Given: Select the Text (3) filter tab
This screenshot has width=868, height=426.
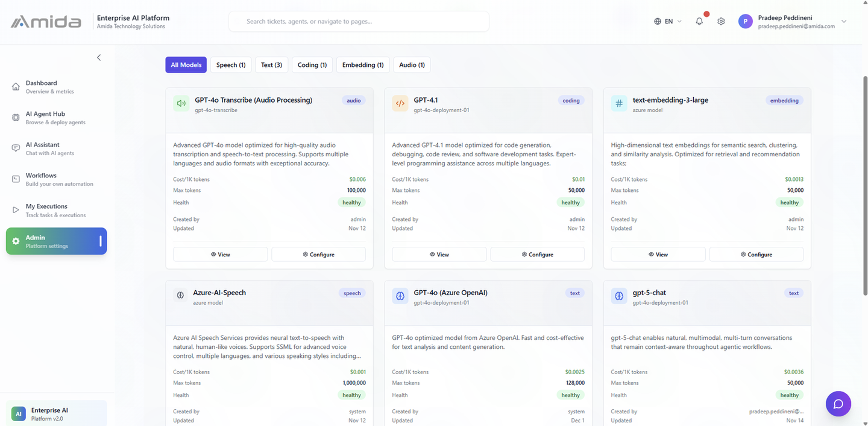Looking at the screenshot, I should 271,65.
